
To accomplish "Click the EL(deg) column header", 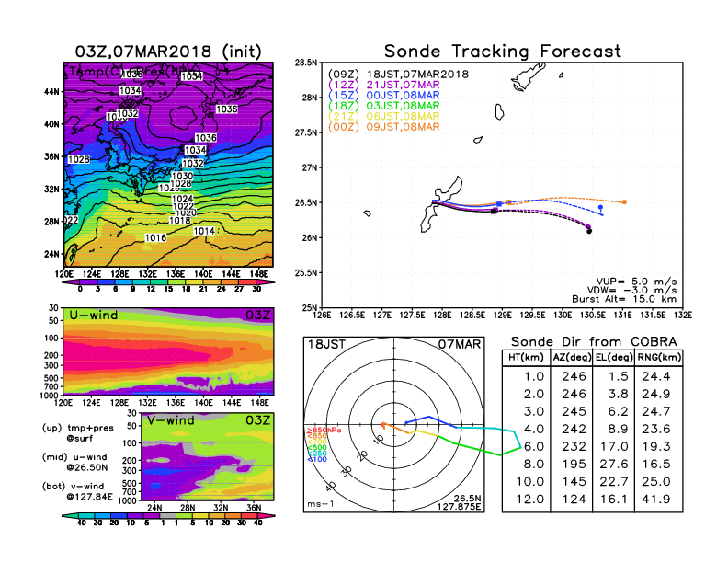I will 614,357.
